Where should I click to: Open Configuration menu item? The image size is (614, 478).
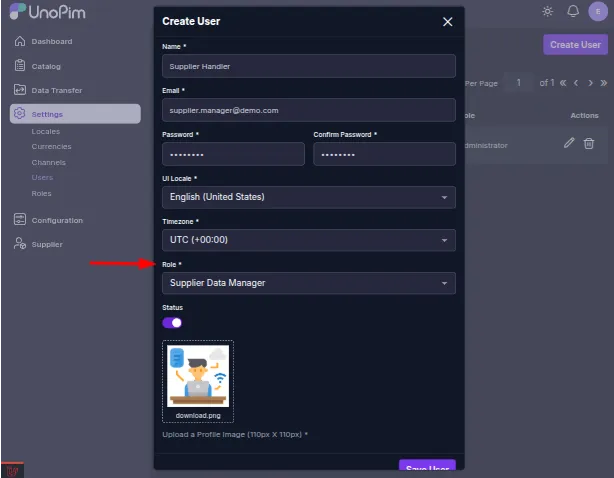[x=57, y=220]
